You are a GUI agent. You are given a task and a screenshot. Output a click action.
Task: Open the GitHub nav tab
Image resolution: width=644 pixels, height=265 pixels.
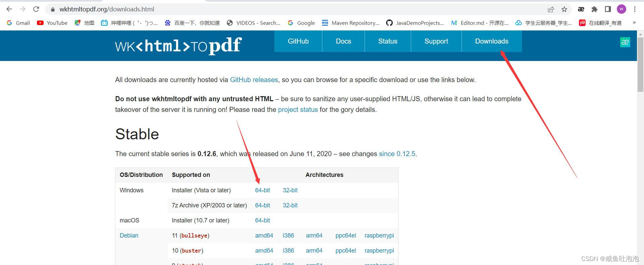point(298,41)
